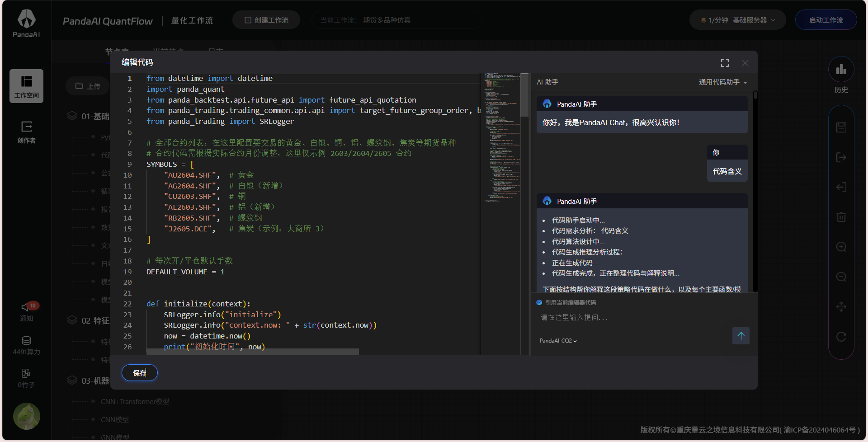Click the "J2605.DCE" code line
868x442 pixels.
click(x=244, y=229)
